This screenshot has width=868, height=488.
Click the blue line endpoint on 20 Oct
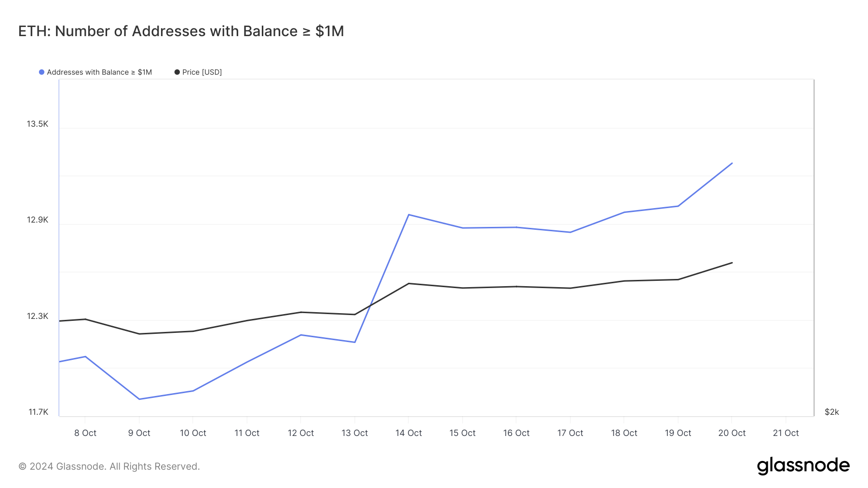(x=732, y=164)
